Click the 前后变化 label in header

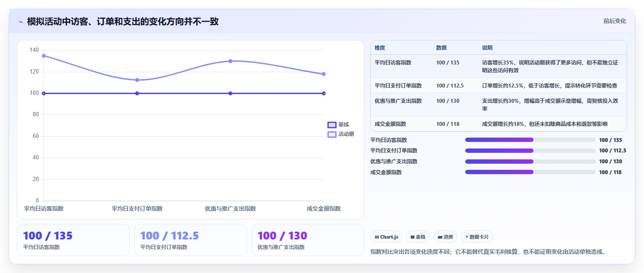[614, 21]
